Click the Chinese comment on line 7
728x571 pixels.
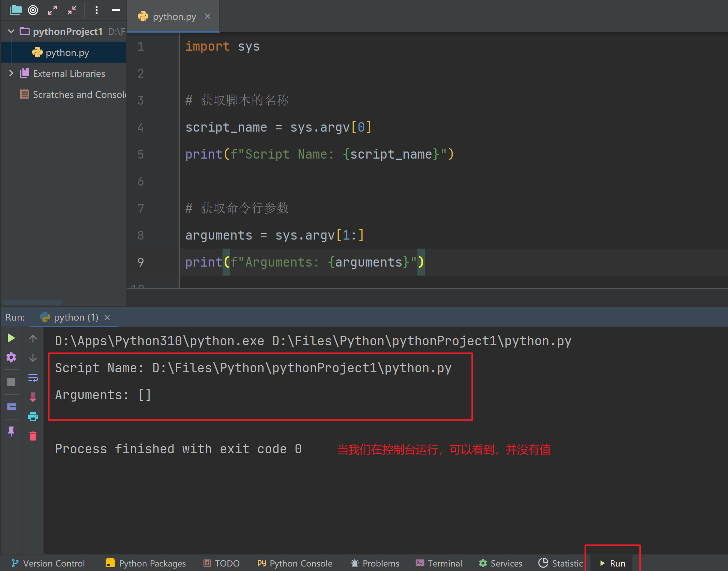237,208
